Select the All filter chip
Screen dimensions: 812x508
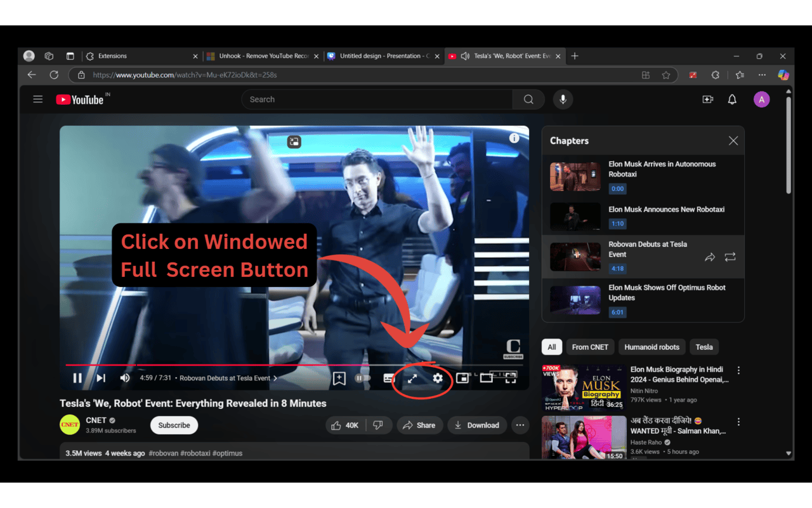(x=552, y=347)
